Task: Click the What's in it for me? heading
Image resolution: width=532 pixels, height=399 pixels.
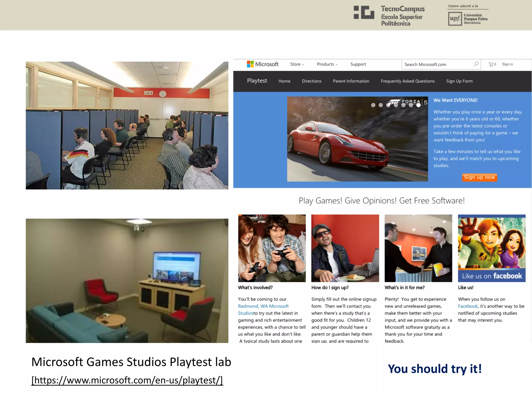Action: (404, 288)
